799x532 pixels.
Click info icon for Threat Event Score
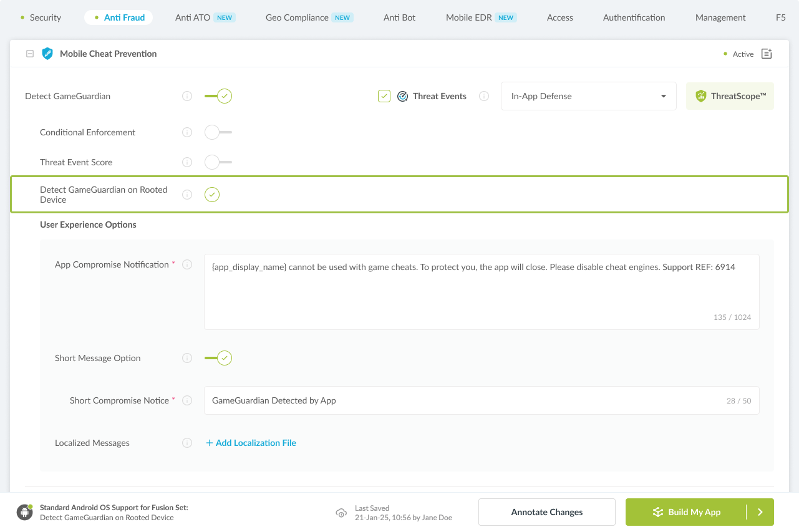pos(187,162)
